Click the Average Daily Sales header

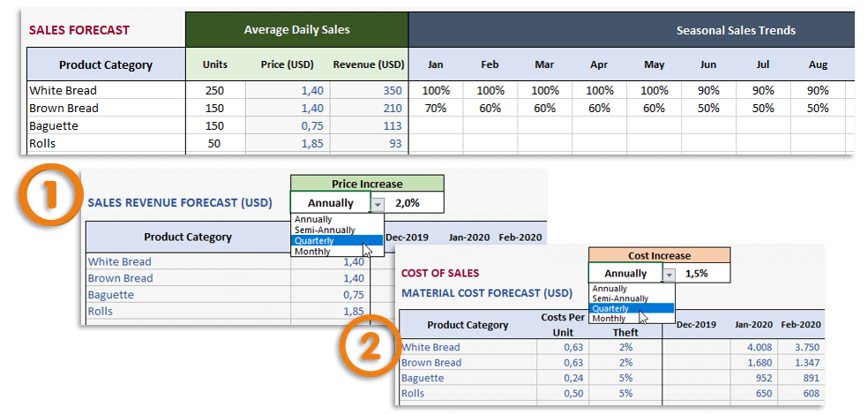[296, 30]
